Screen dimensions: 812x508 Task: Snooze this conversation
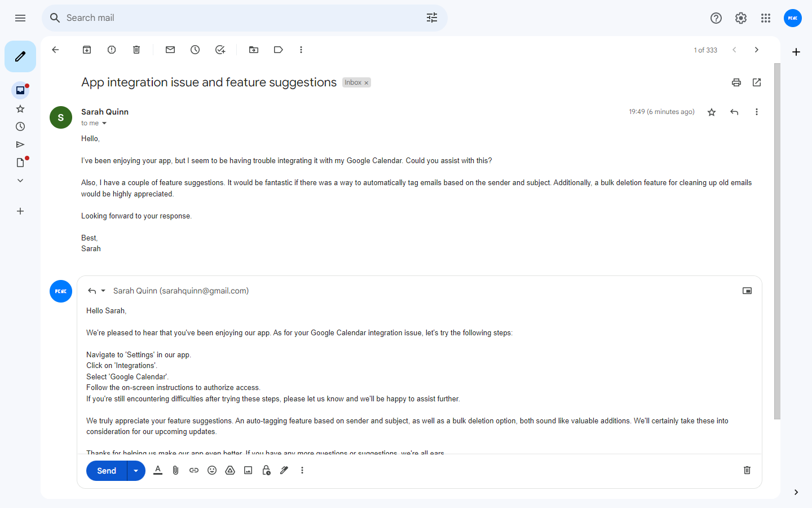click(195, 50)
